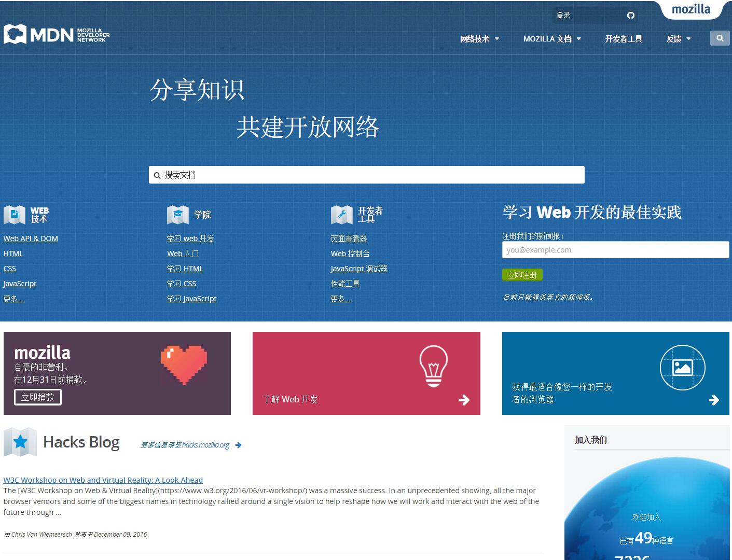Click the header search magnifier button
732x560 pixels.
[x=720, y=38]
